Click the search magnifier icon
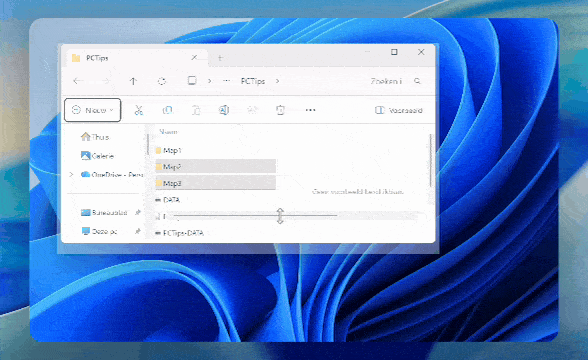This screenshot has height=360, width=588. click(x=417, y=81)
